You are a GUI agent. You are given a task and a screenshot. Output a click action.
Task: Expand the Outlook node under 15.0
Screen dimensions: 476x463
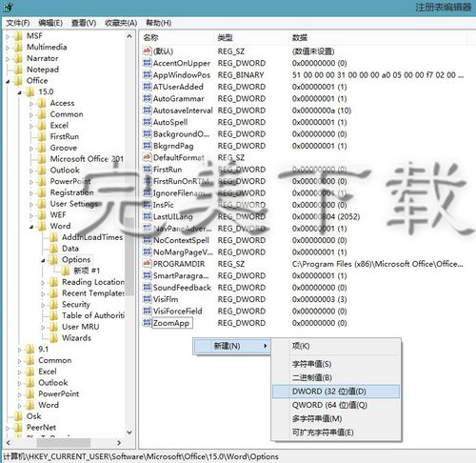pos(31,171)
